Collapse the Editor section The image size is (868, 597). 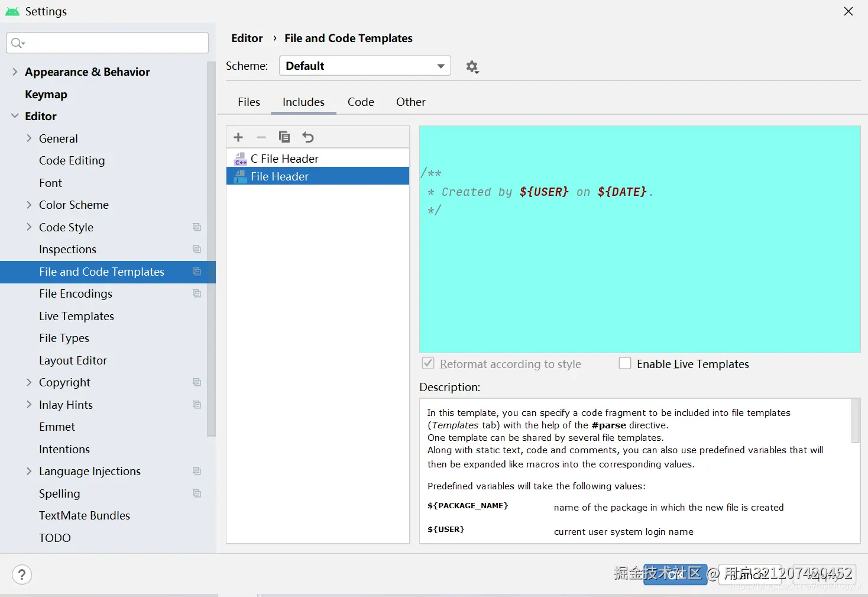pos(15,116)
